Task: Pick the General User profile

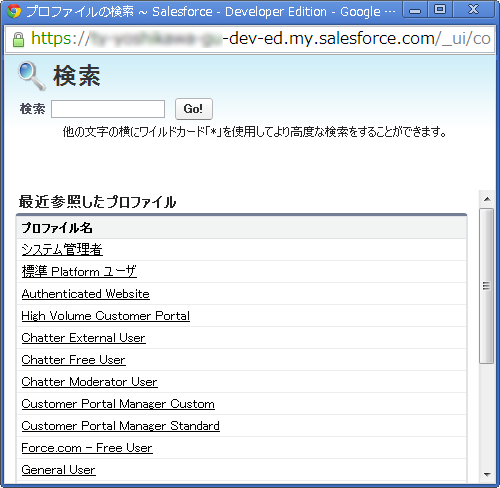Action: [58, 470]
